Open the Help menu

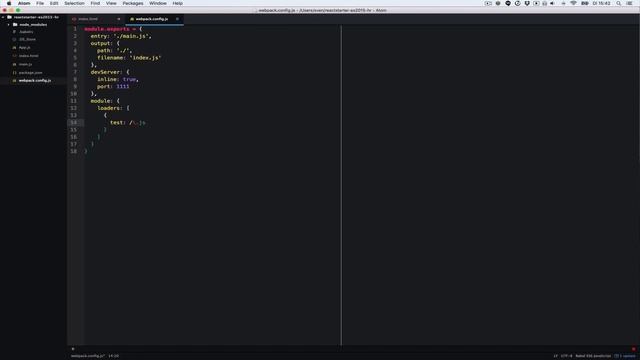[178, 3]
